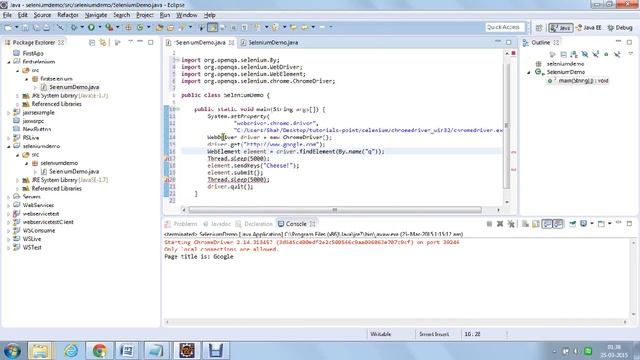Toggle Show Console on standard output
This screenshot has width=640, height=360.
click(x=547, y=224)
